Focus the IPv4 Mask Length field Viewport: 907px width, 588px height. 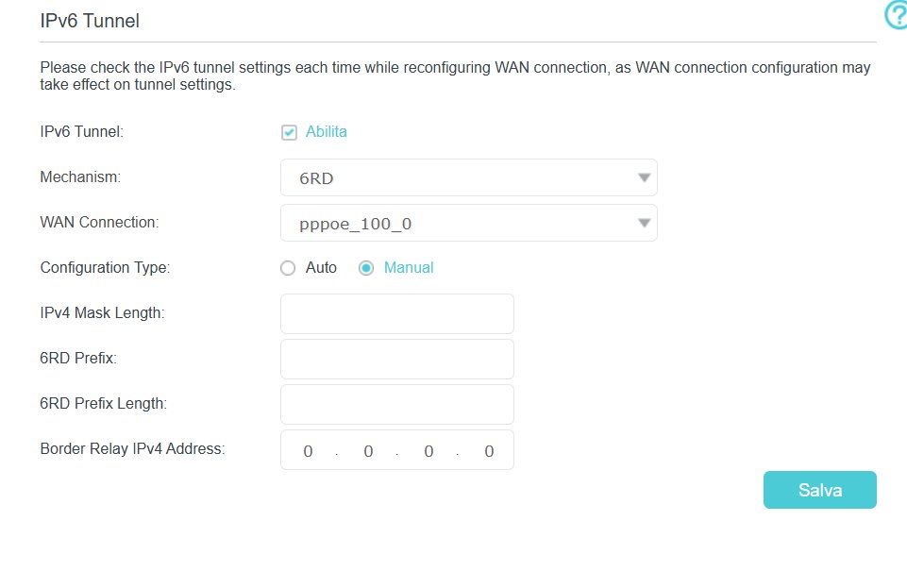396,313
